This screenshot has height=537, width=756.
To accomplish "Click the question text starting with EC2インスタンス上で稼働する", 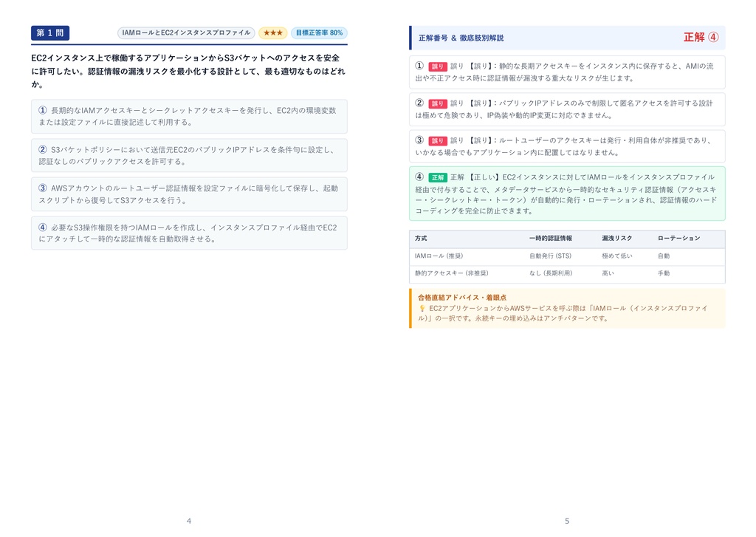I will (x=188, y=71).
